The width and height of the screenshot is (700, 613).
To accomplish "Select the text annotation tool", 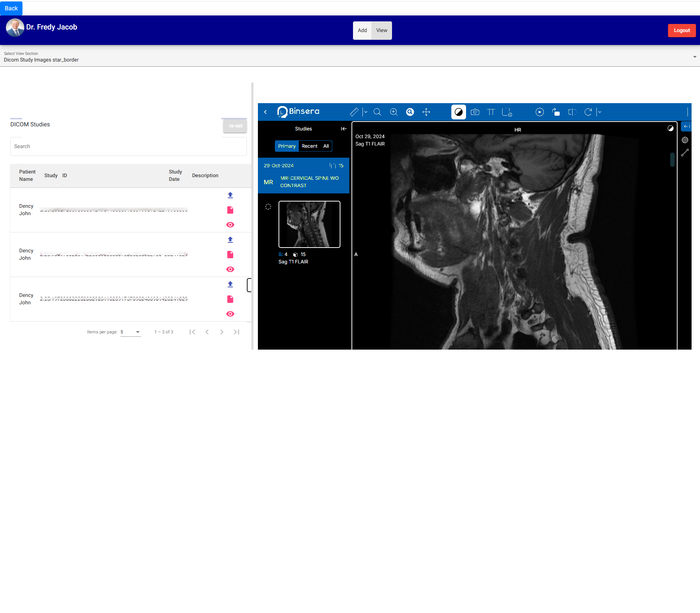I will tap(491, 112).
